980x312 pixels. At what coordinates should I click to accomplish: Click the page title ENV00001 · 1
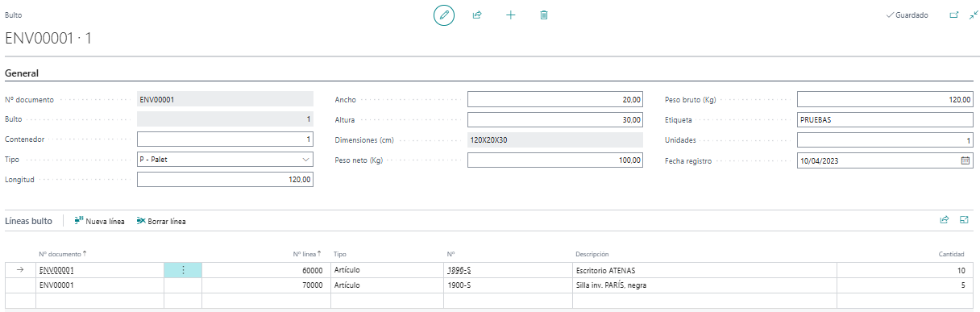[x=48, y=38]
